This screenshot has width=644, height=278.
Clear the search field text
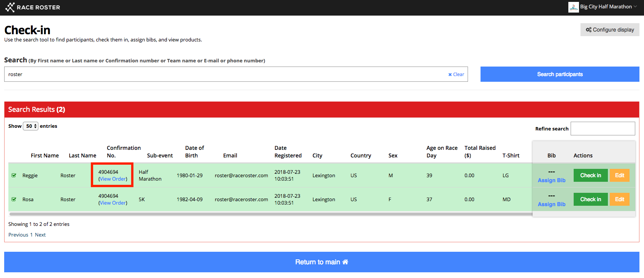click(456, 75)
